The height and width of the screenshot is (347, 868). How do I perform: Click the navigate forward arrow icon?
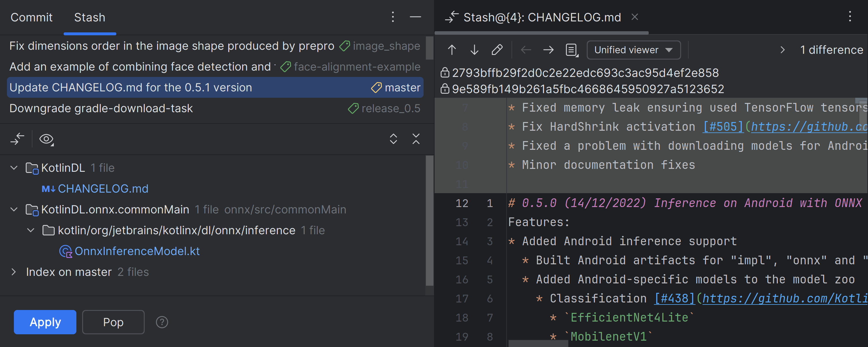(x=547, y=50)
